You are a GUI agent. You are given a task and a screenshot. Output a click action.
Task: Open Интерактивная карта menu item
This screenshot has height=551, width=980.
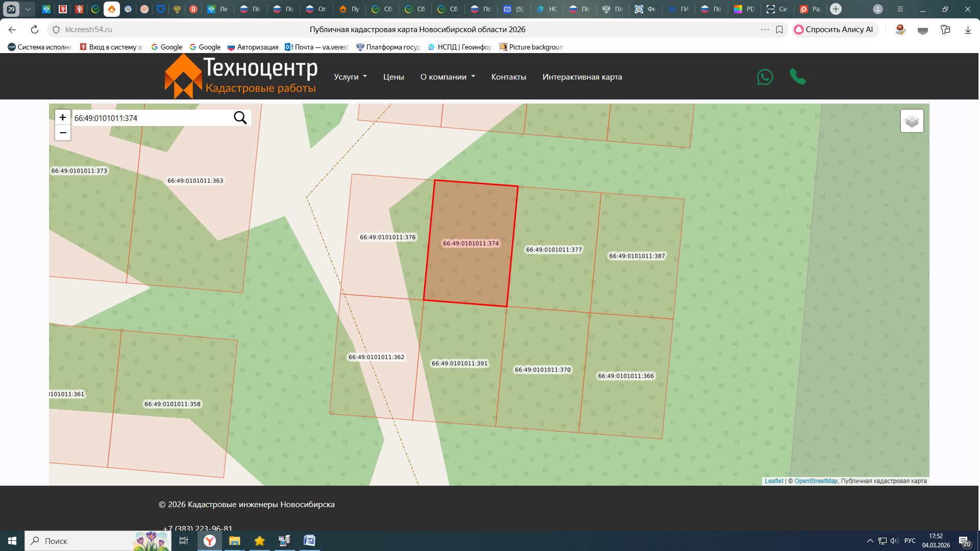pyautogui.click(x=582, y=77)
